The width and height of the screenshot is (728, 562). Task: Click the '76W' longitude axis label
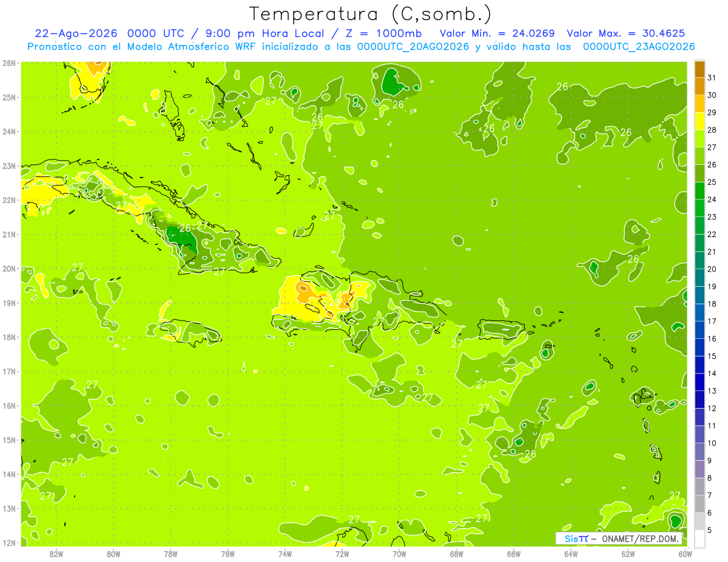(x=228, y=553)
